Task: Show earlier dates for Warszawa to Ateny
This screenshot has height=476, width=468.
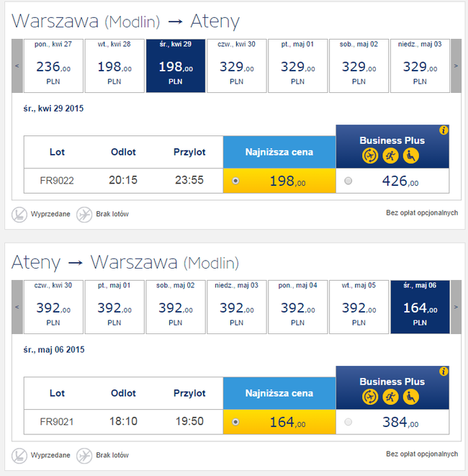Action: point(17,66)
